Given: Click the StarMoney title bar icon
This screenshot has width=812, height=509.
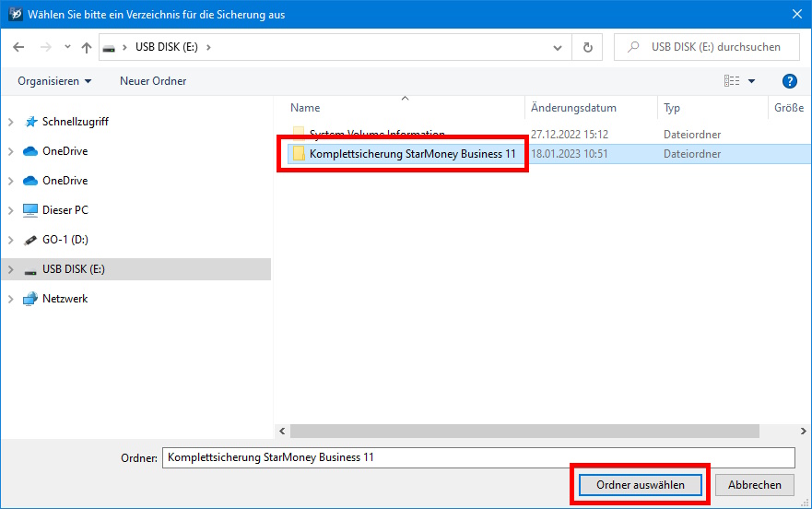Looking at the screenshot, I should [x=16, y=15].
